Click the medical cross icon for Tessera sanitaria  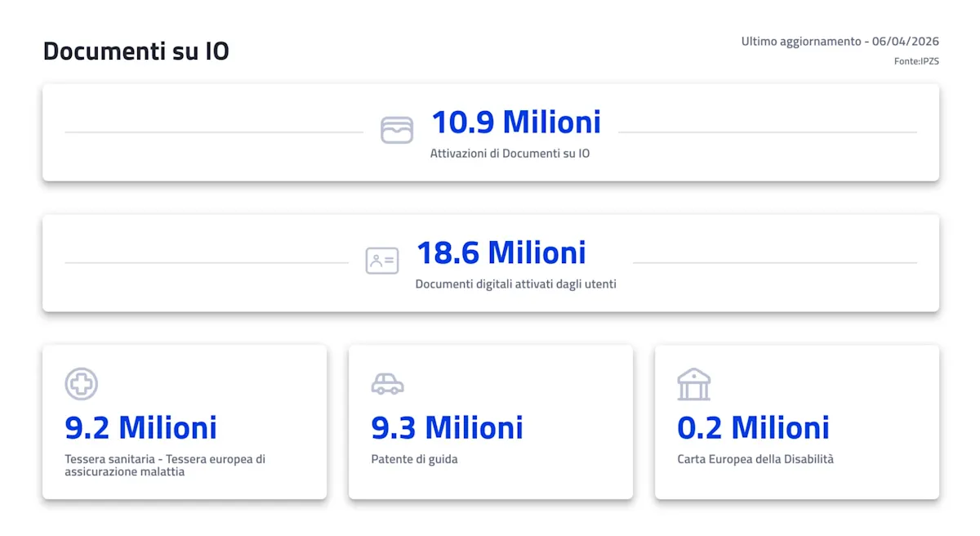click(81, 383)
